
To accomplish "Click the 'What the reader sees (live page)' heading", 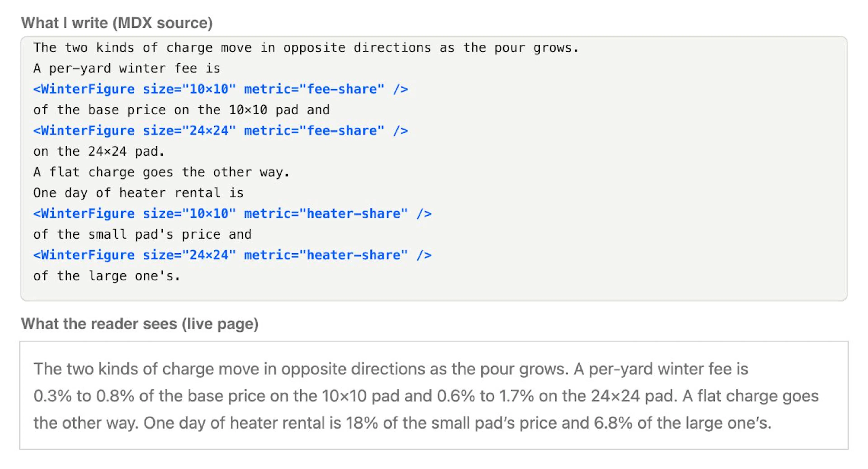I will [139, 324].
